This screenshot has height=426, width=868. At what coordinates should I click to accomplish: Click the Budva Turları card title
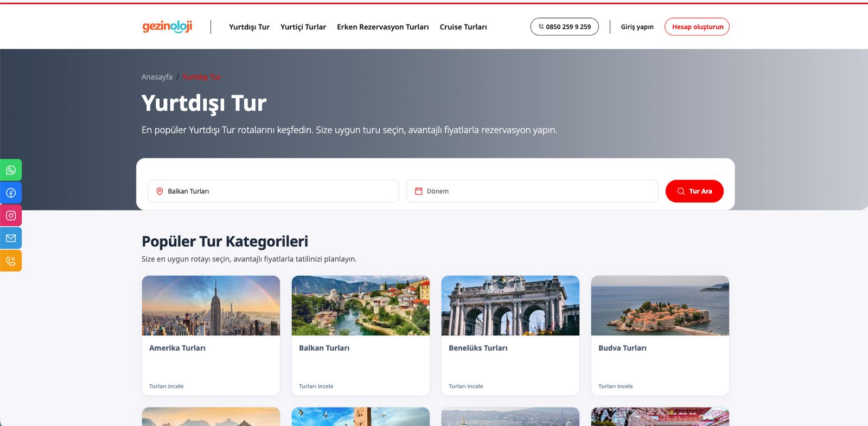click(622, 348)
